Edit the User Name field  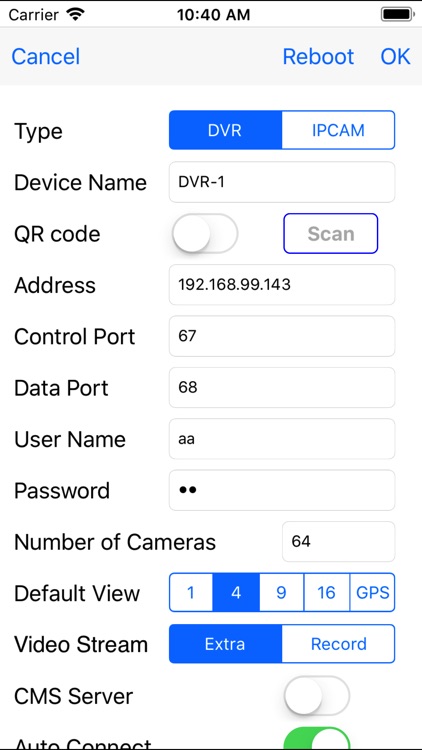tap(282, 439)
